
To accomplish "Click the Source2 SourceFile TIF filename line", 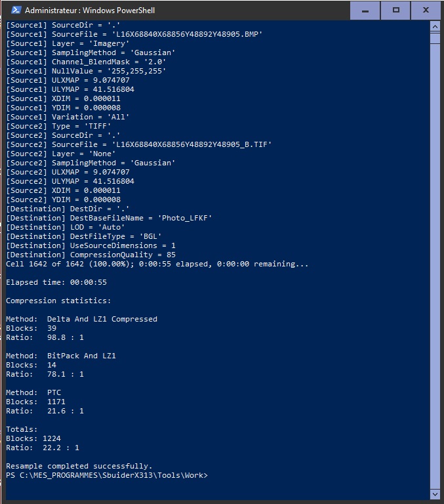I will (139, 144).
